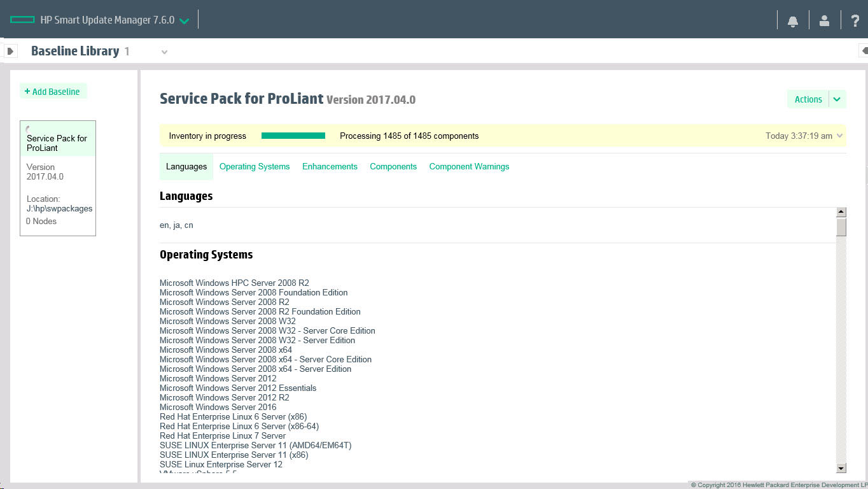
Task: Click the 'J:\hp\swpackages' location text
Action: 59,208
